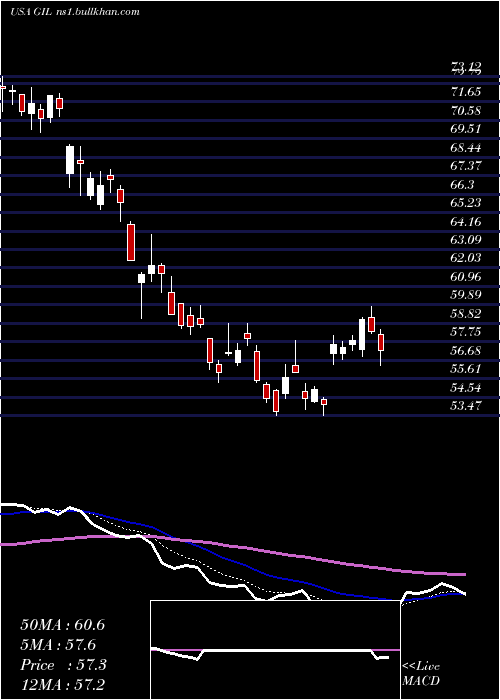Image resolution: width=500 pixels, height=700 pixels.
Task: Select the 68.44 price axis label
Action: pos(466,147)
